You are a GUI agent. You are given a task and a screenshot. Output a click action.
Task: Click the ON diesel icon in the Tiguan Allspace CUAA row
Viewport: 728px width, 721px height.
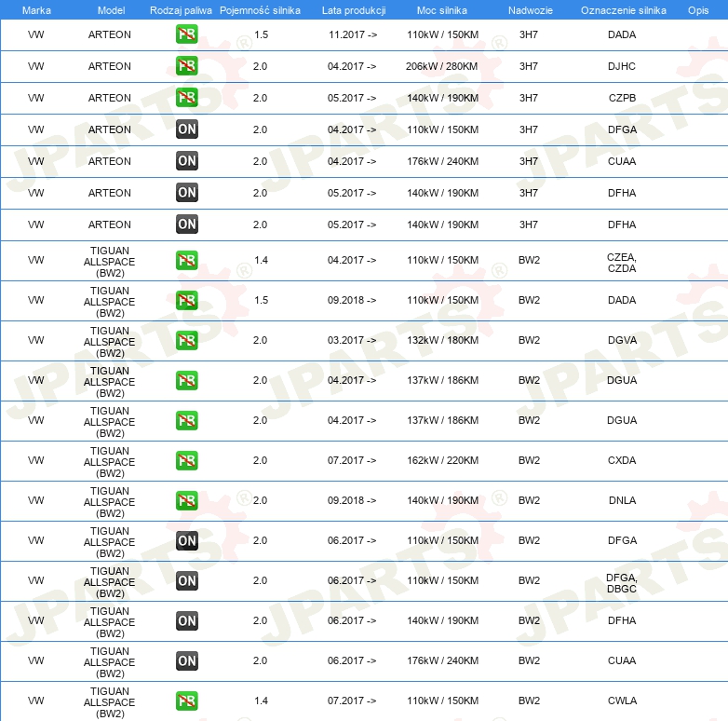coord(186,660)
